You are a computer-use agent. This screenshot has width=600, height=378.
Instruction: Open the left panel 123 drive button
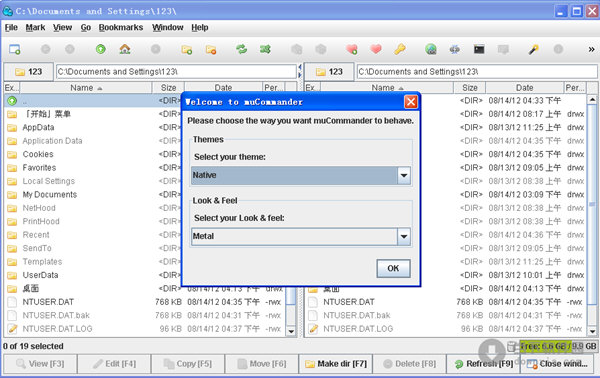coord(29,72)
